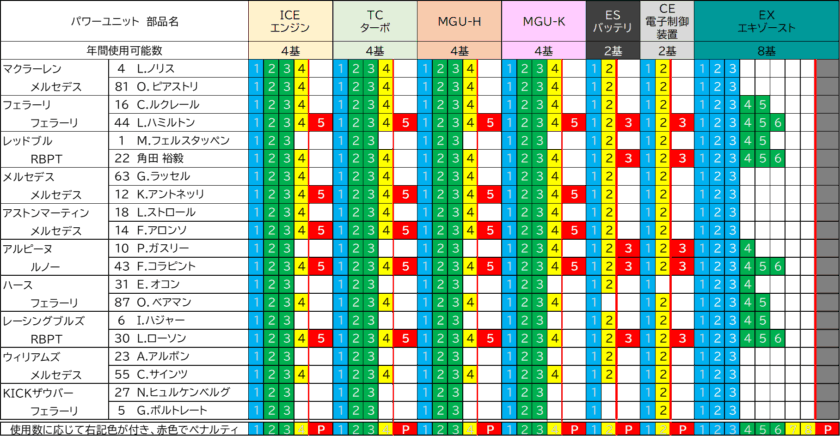Image resolution: width=840 pixels, height=436 pixels.
Task: Select driver name G.ボルトレート
Action: pyautogui.click(x=171, y=410)
